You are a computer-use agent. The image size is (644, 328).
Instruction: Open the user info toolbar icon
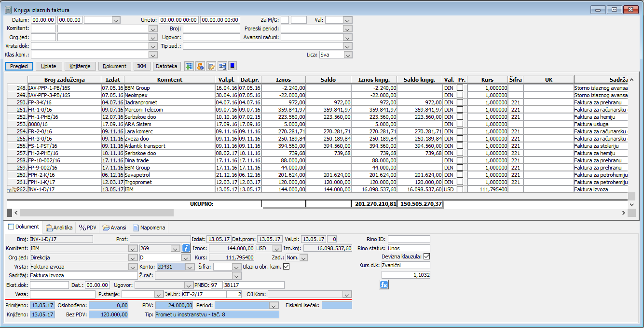[x=200, y=66]
